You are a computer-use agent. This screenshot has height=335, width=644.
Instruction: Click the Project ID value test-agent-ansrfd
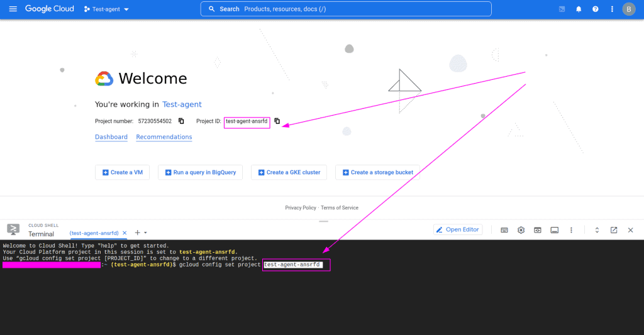pyautogui.click(x=247, y=121)
